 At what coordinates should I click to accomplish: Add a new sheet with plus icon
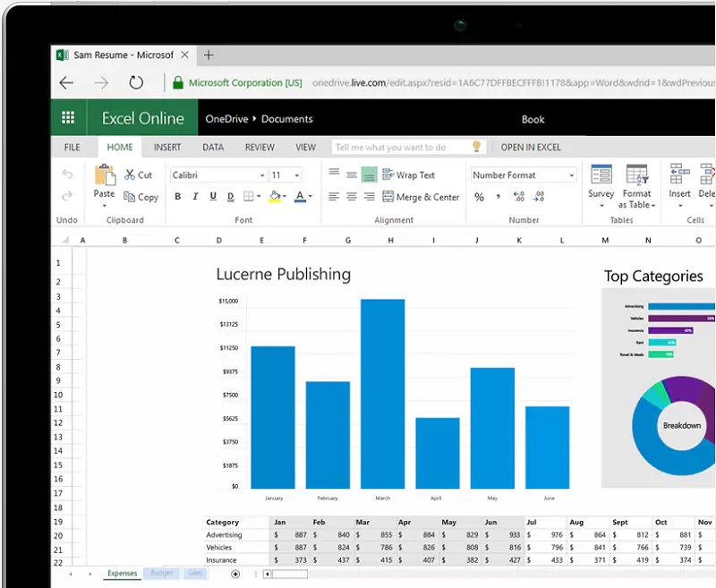coord(235,574)
